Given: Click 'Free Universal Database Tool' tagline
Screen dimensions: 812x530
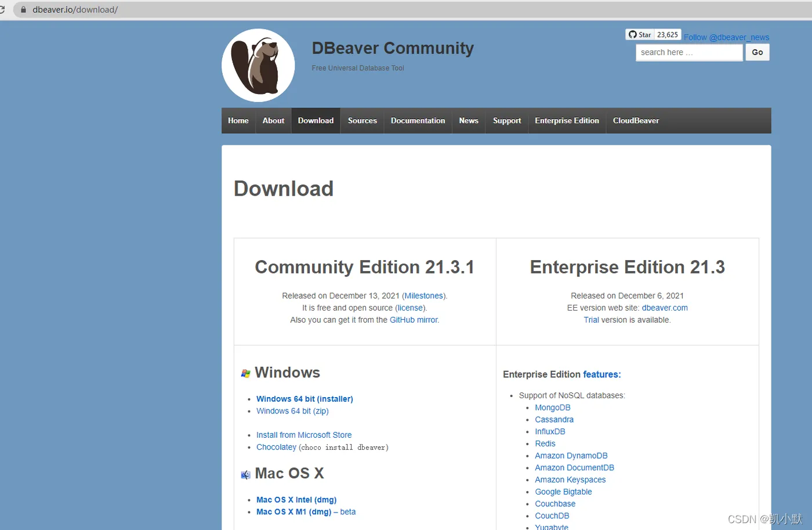Looking at the screenshot, I should (x=358, y=68).
